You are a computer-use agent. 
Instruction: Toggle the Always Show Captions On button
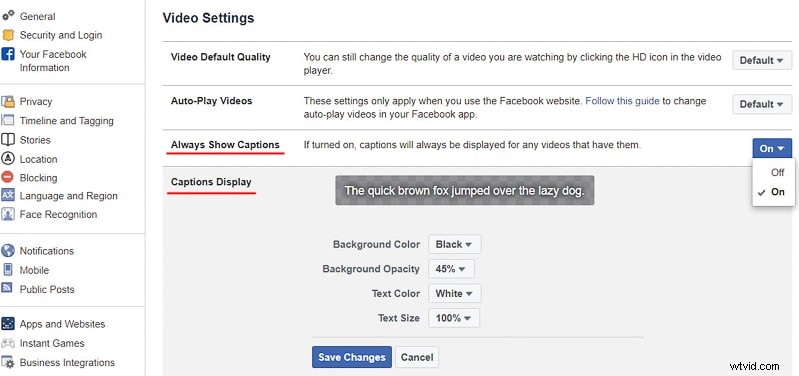tap(772, 148)
